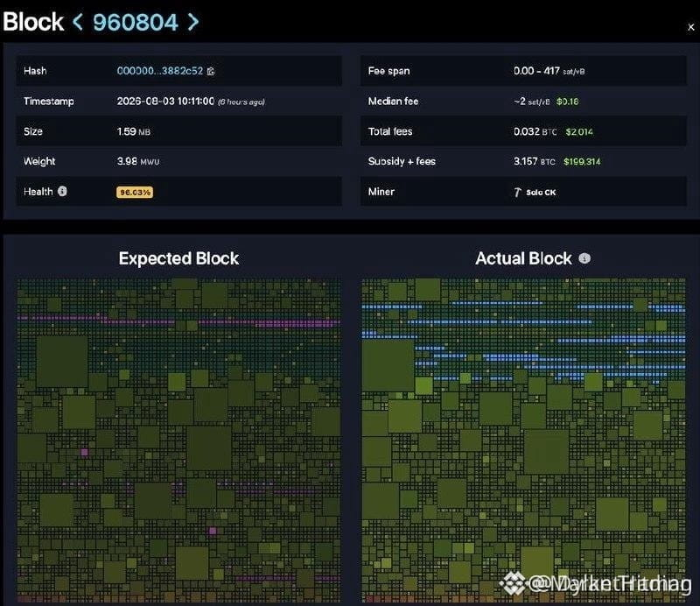Select the large dark transaction square in Expected Block
This screenshot has width=700, height=606.
[62, 361]
